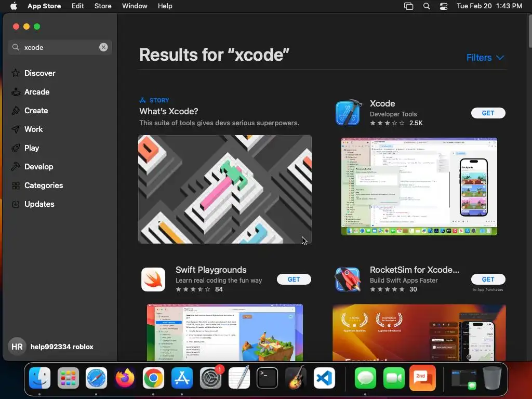
Task: Open the Edit menu
Action: [x=78, y=6]
